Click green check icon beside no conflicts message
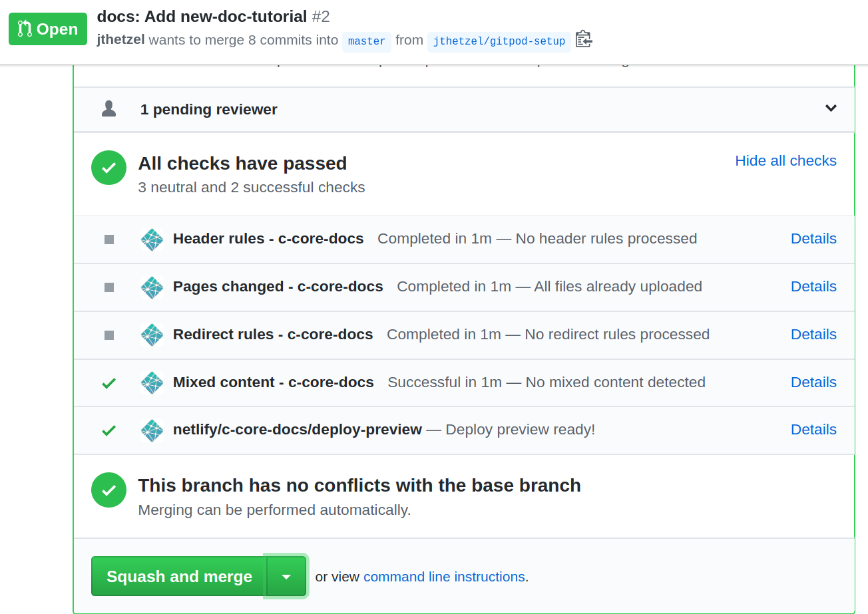The image size is (868, 614). [108, 490]
